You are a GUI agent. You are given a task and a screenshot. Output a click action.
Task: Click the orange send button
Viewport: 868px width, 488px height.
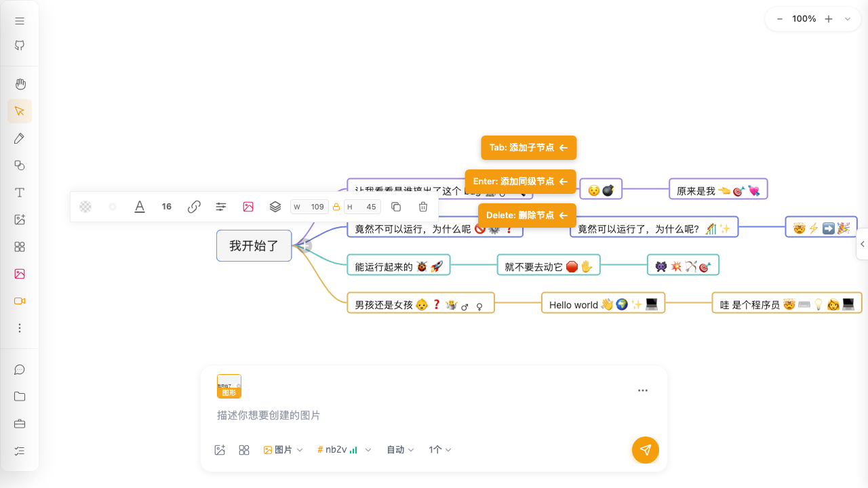(645, 449)
